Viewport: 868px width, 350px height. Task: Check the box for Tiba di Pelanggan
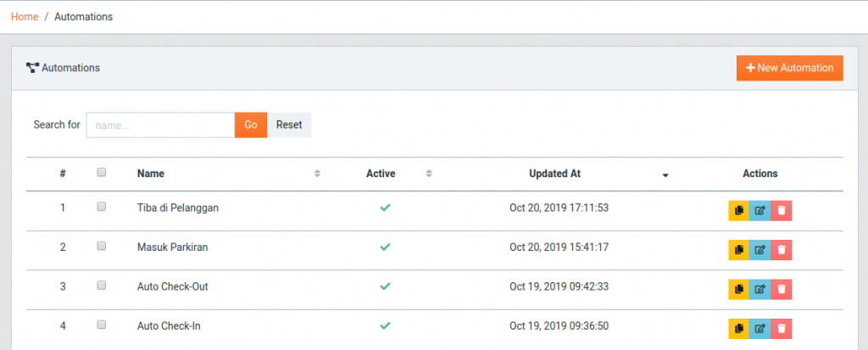102,207
